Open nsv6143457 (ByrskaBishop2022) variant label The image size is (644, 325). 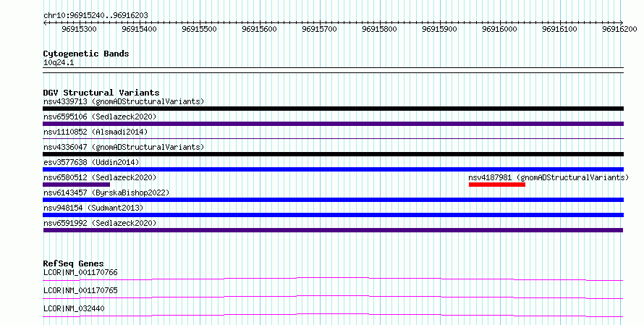click(106, 193)
